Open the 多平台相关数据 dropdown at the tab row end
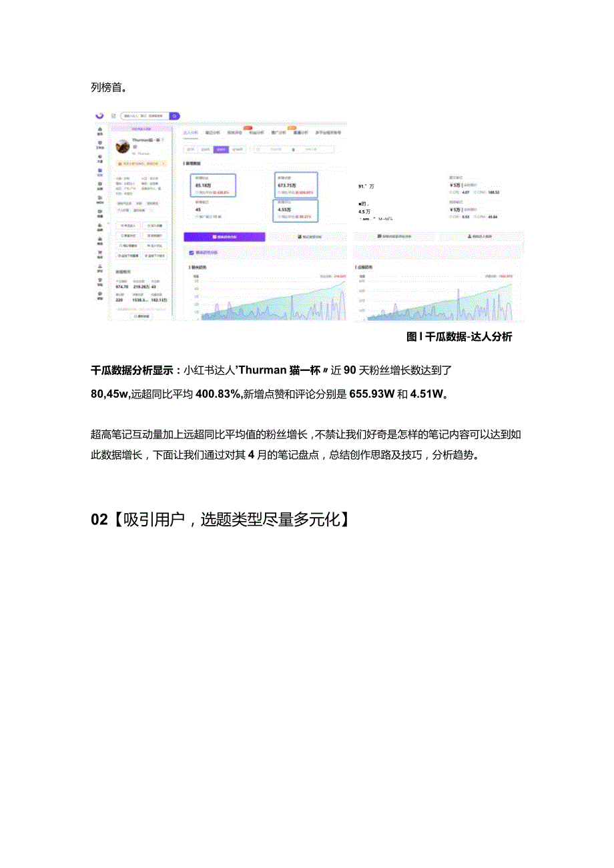The height and width of the screenshot is (868, 614). 328,133
